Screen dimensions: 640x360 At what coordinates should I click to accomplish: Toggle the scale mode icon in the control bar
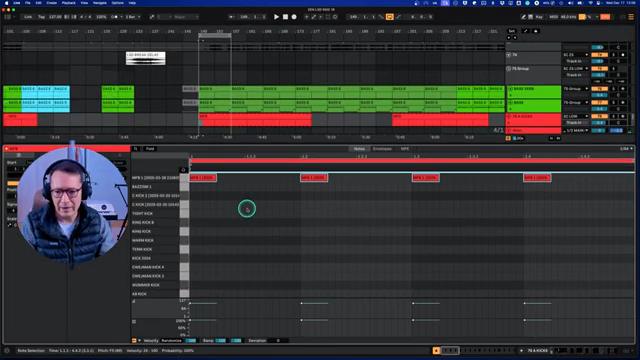152,17
